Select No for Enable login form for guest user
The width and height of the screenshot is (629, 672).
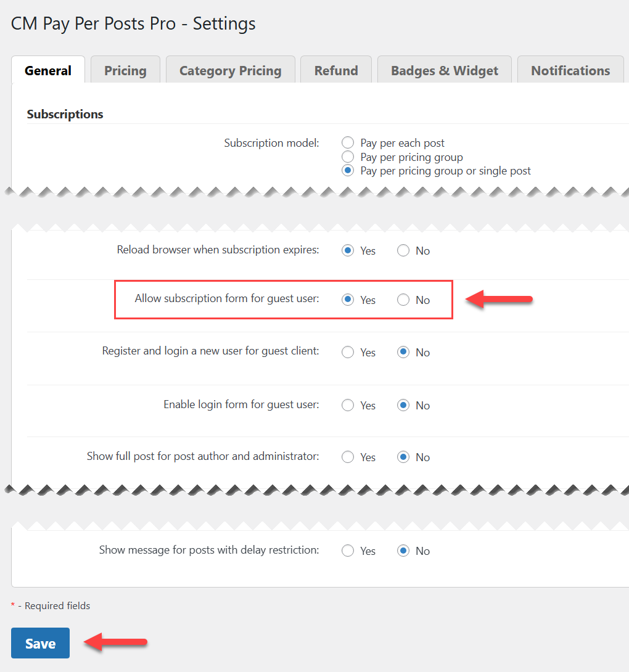coord(403,405)
